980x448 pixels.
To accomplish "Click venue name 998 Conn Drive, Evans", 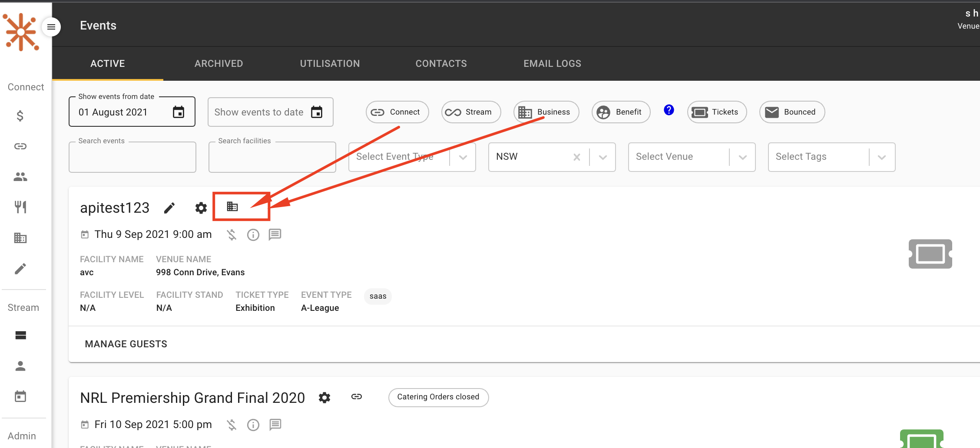I will (x=200, y=272).
